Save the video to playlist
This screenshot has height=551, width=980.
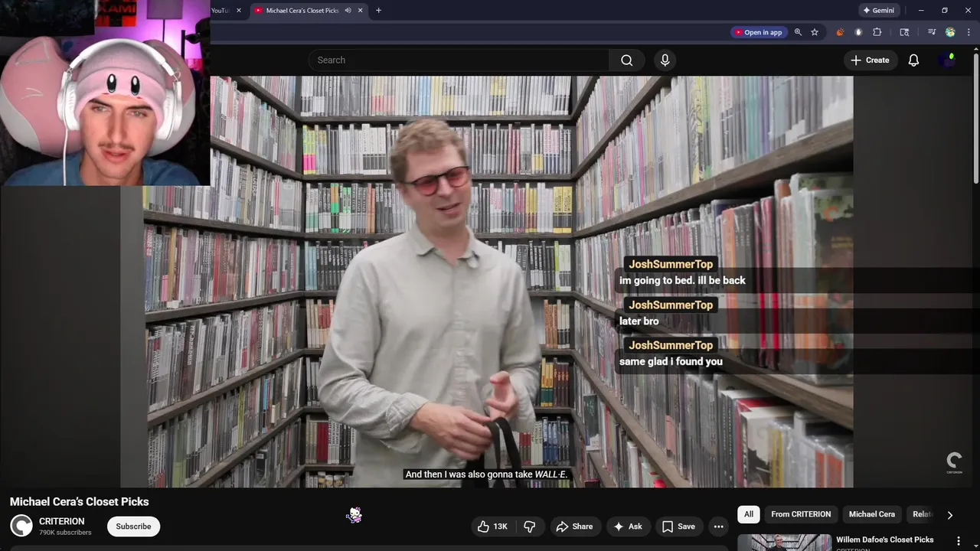[678, 527]
